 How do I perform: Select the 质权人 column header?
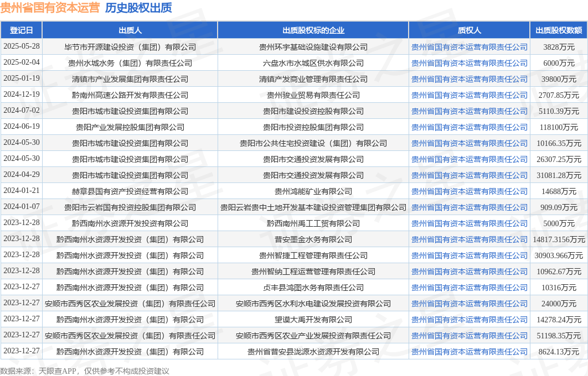(469, 30)
